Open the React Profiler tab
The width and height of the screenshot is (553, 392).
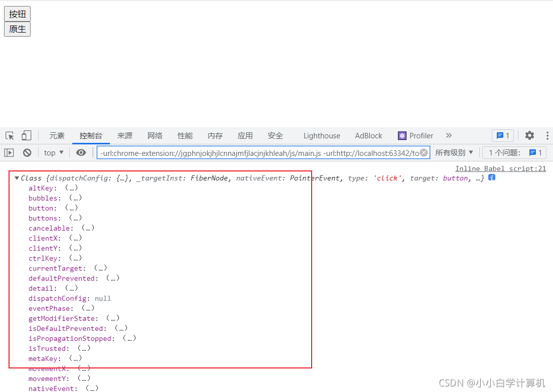coord(416,136)
